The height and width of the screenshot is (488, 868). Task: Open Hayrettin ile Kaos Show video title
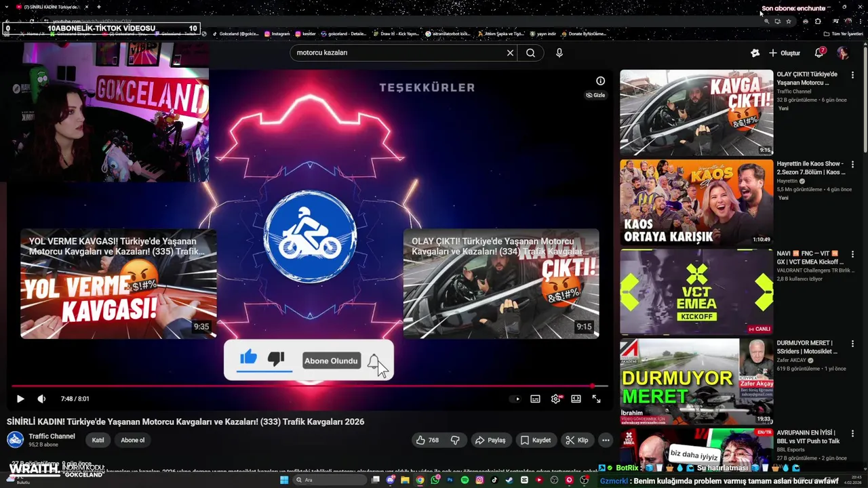pyautogui.click(x=810, y=168)
